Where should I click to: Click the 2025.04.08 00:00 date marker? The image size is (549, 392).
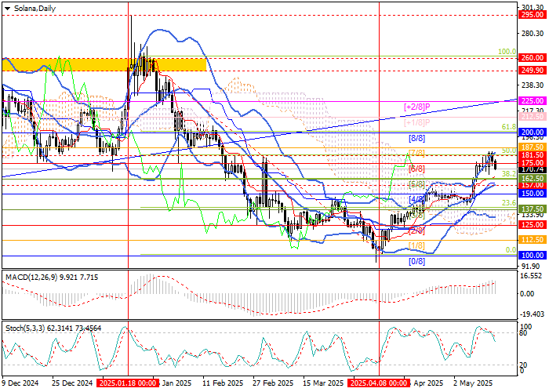(x=379, y=383)
